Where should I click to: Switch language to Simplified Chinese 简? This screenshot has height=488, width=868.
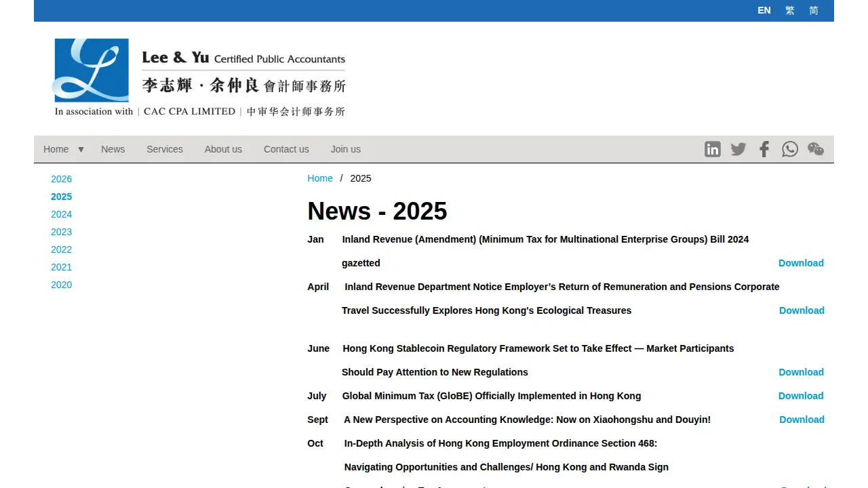coord(814,10)
